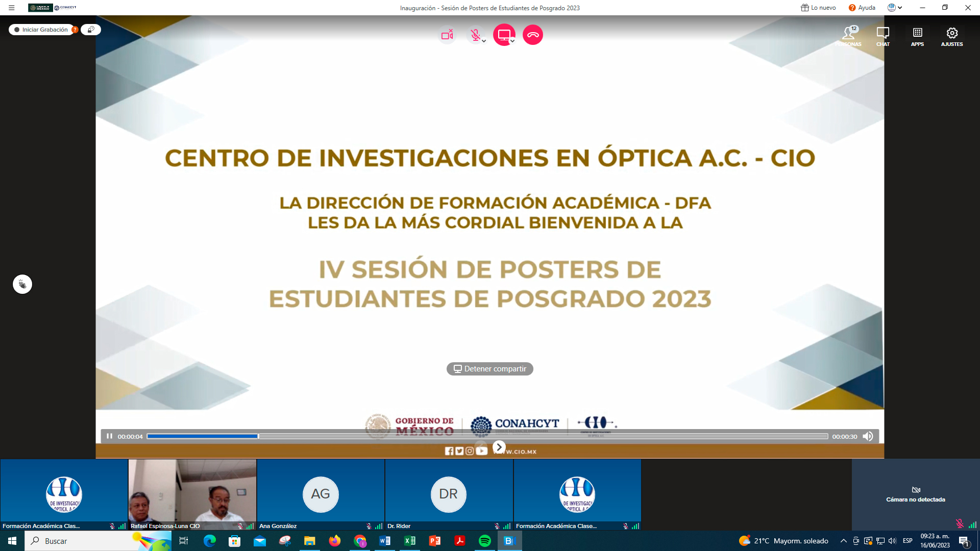Open the Personas participants panel
The image size is (980, 551).
point(848,36)
